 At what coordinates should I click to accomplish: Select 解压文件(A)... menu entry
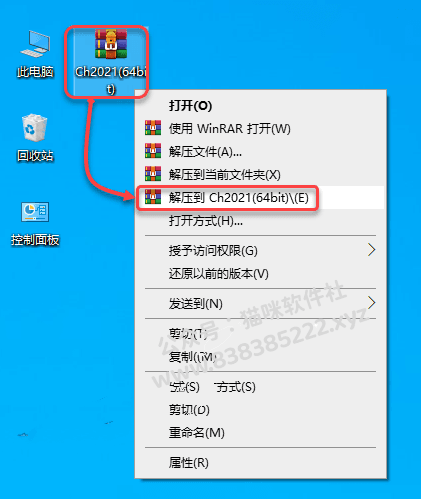[x=205, y=152]
